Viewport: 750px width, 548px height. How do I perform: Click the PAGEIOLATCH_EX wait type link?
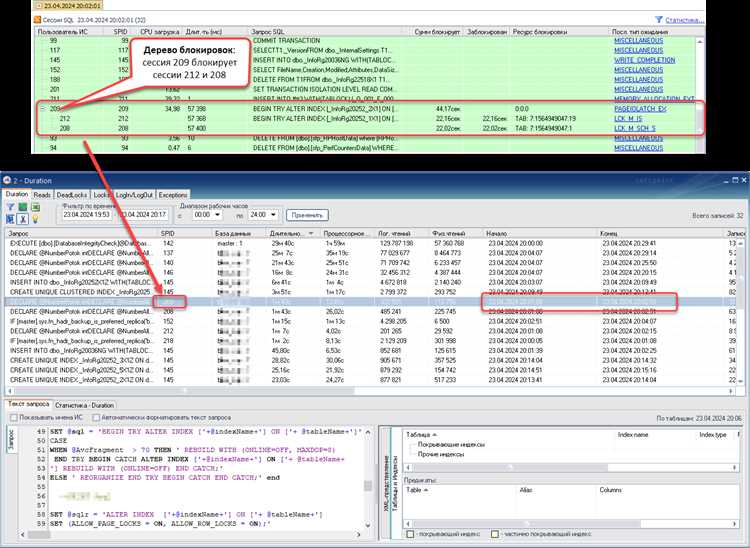click(640, 109)
